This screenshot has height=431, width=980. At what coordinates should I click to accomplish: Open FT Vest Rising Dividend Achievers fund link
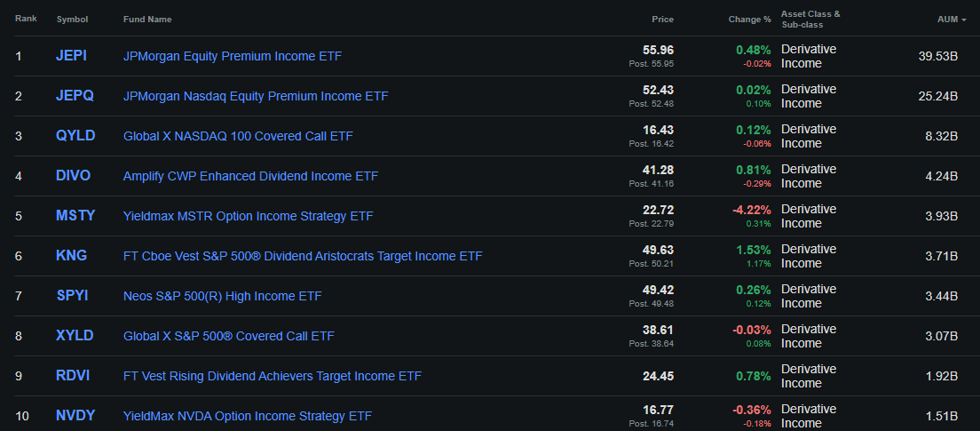(273, 376)
